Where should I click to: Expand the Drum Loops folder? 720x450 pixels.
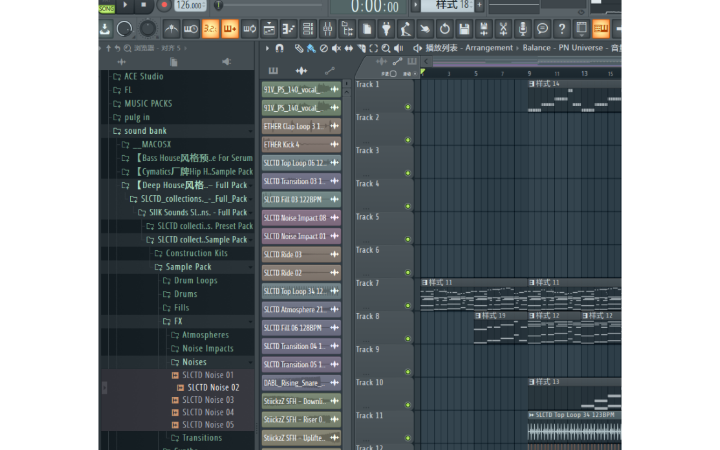coord(167,281)
